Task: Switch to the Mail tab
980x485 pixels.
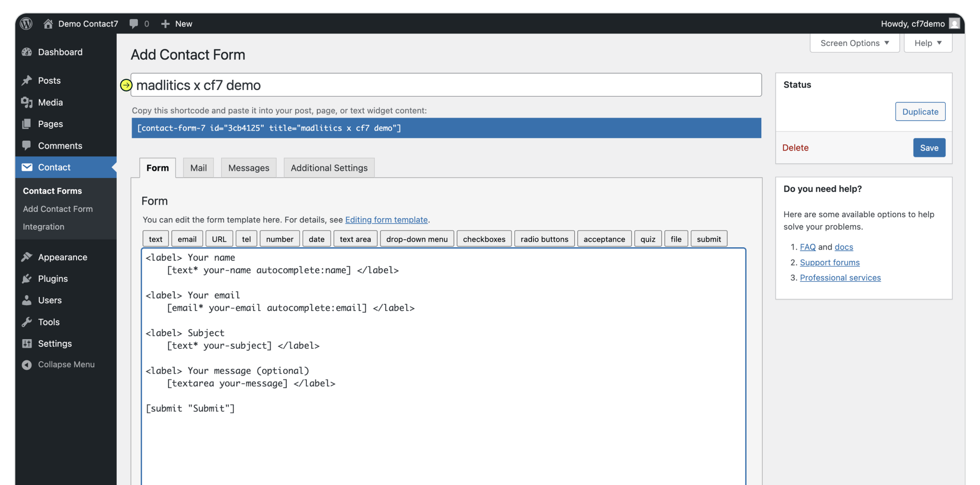Action: coord(199,168)
